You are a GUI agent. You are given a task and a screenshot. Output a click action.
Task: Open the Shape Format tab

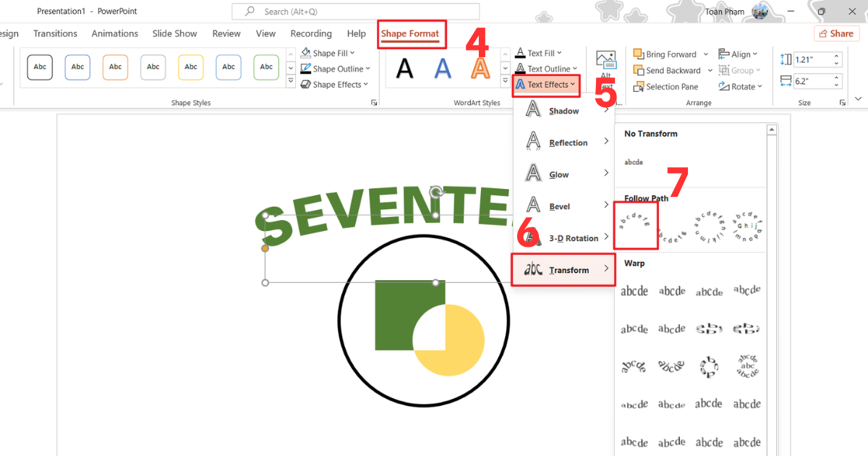tap(410, 33)
